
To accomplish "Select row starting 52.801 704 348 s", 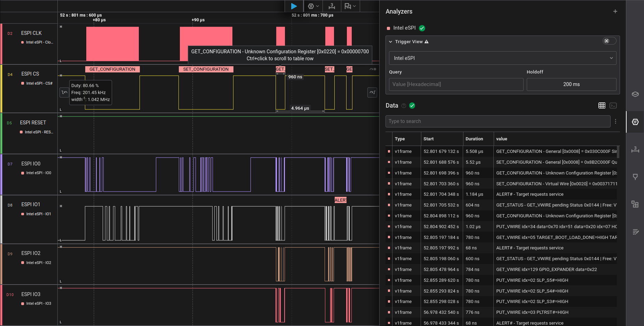I will pyautogui.click(x=501, y=194).
